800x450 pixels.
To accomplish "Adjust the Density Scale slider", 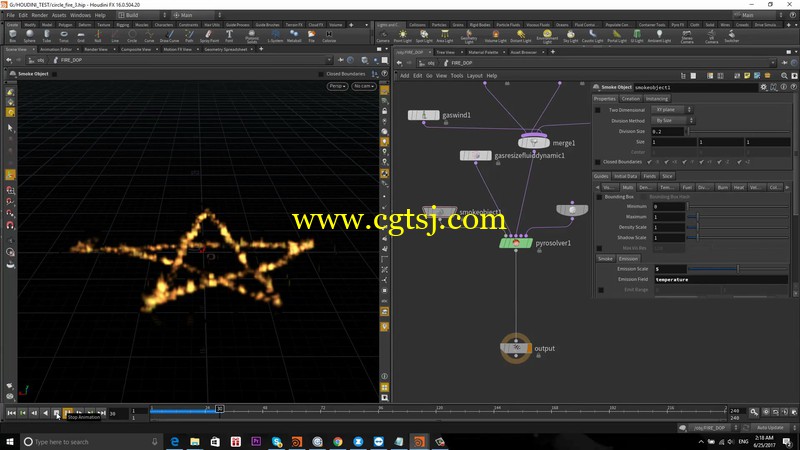I will [x=738, y=227].
